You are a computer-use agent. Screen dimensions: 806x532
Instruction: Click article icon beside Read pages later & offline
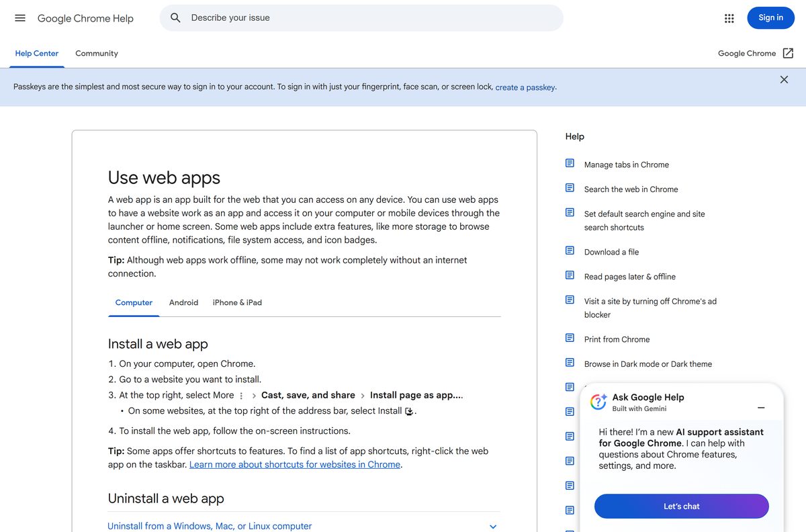(570, 275)
